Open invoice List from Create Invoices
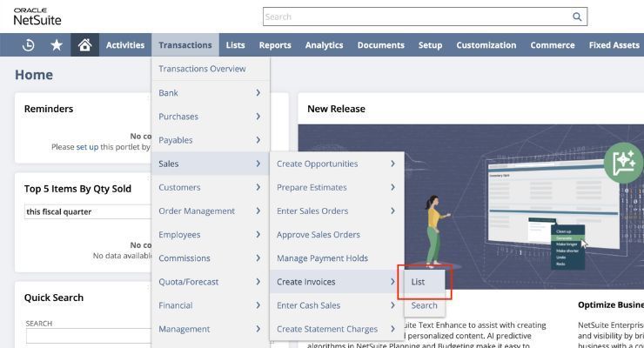Image resolution: width=644 pixels, height=348 pixels. [x=425, y=282]
